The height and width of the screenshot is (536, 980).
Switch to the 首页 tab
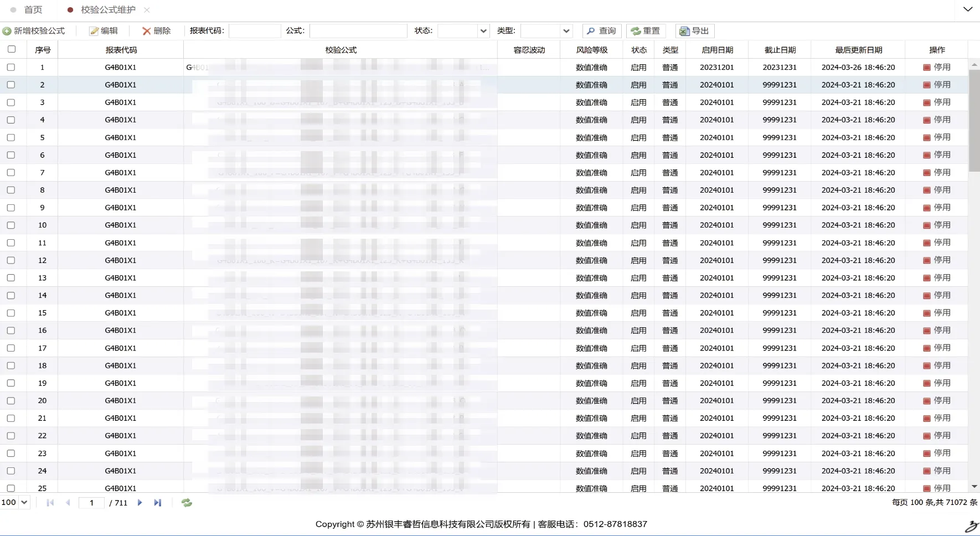(33, 10)
